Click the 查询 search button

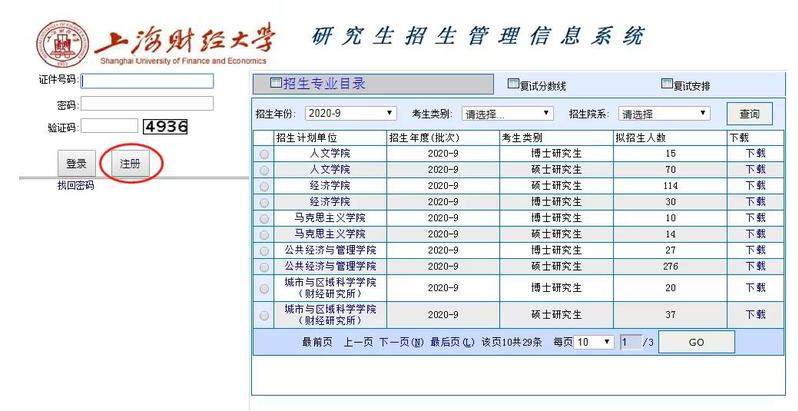point(749,114)
